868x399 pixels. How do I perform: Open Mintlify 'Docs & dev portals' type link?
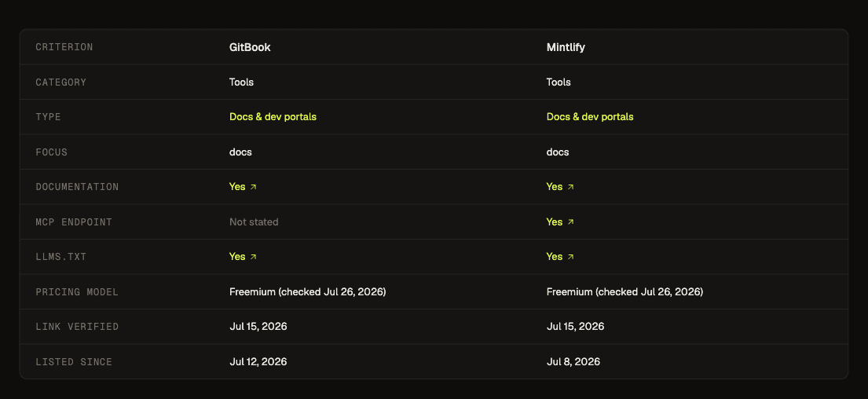click(590, 117)
